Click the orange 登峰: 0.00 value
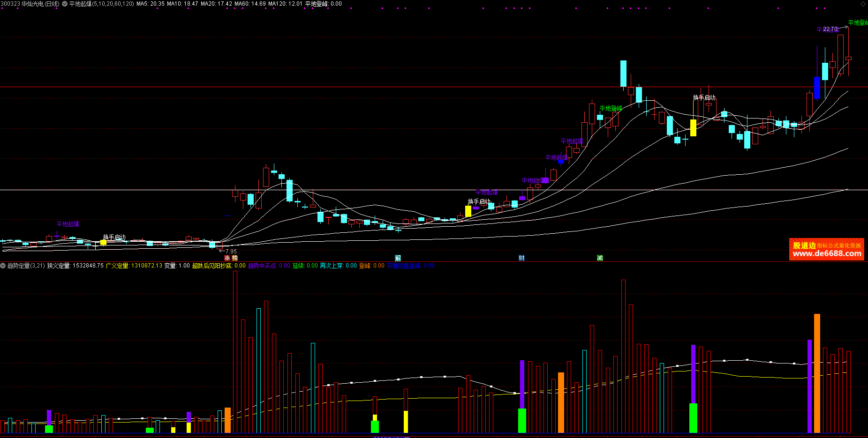This screenshot has width=868, height=438. click(371, 266)
